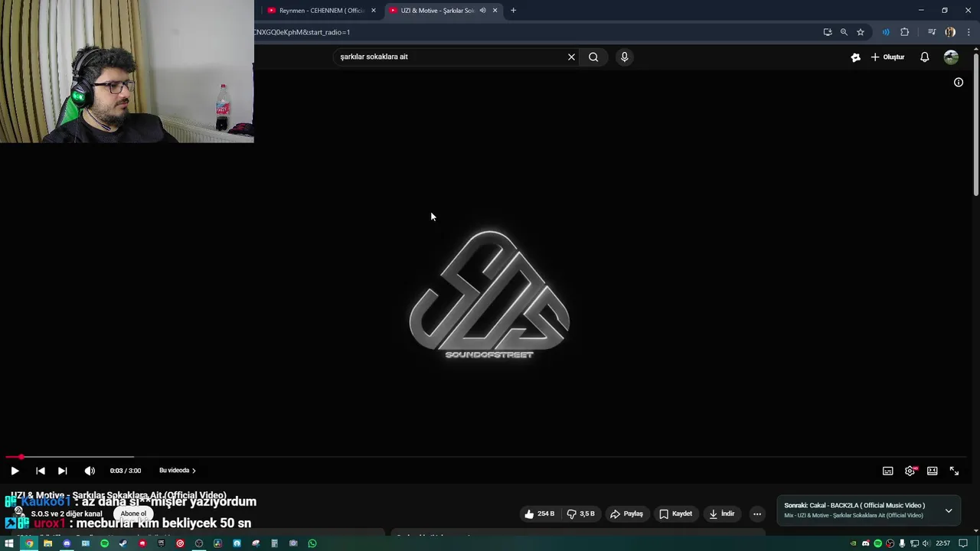Start voice search with microphone
The width and height of the screenshot is (980, 551).
[625, 57]
